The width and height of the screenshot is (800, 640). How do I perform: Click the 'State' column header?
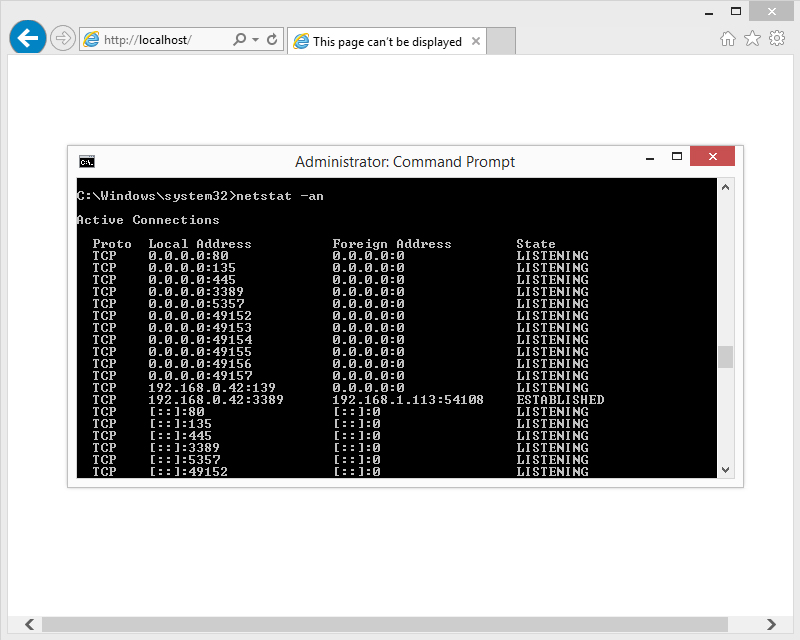tap(536, 244)
